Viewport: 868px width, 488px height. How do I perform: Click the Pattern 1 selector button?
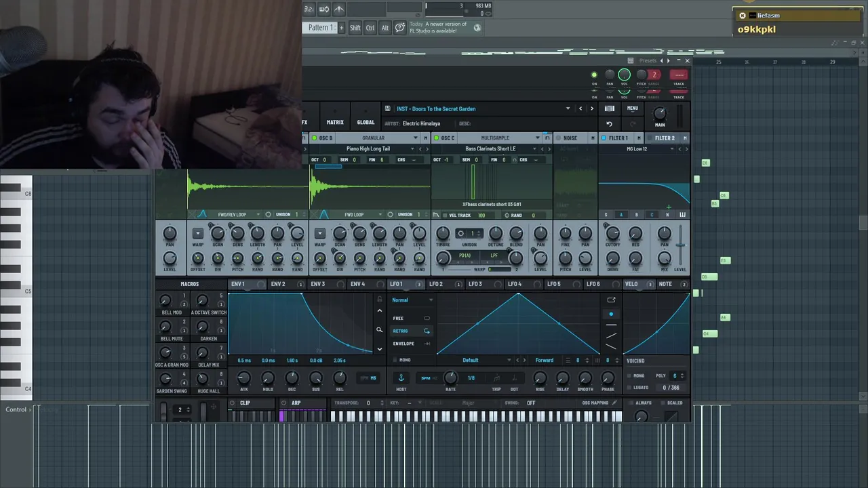320,28
